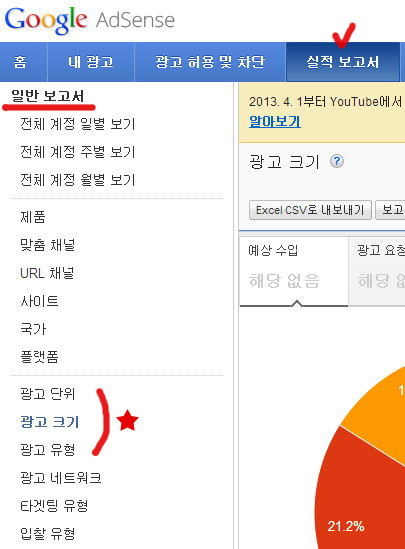Open 전체 계정 일별 보기 report
The image size is (405, 549).
78,124
